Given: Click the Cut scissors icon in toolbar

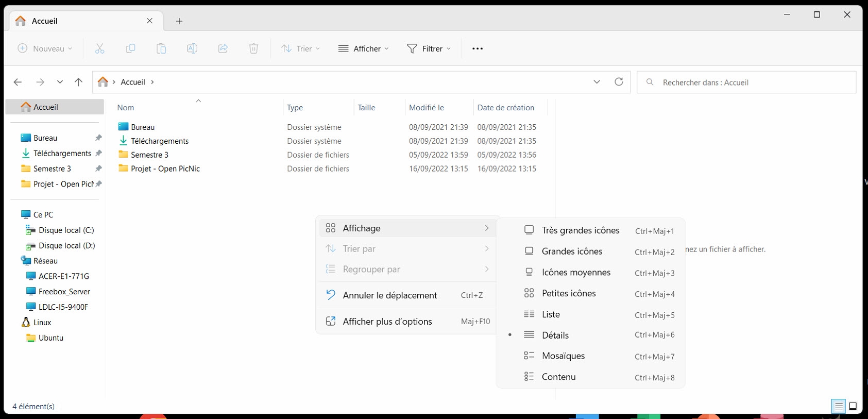Looking at the screenshot, I should click(x=99, y=48).
